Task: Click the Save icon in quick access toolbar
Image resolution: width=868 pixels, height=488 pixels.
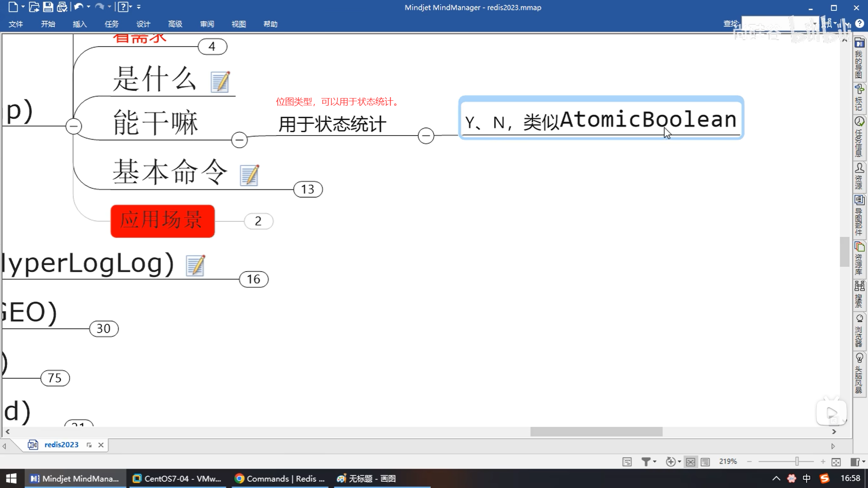Action: 48,7
